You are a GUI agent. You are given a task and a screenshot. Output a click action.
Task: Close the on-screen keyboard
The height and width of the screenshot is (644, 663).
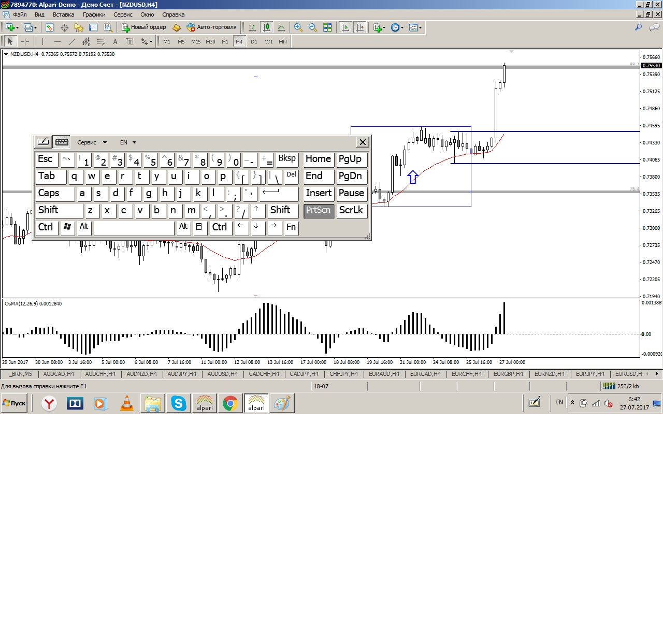[363, 142]
